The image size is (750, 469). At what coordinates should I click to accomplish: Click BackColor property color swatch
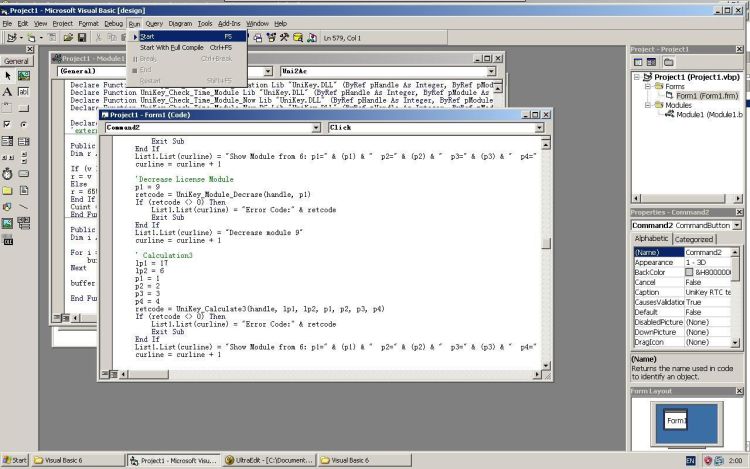click(x=688, y=272)
